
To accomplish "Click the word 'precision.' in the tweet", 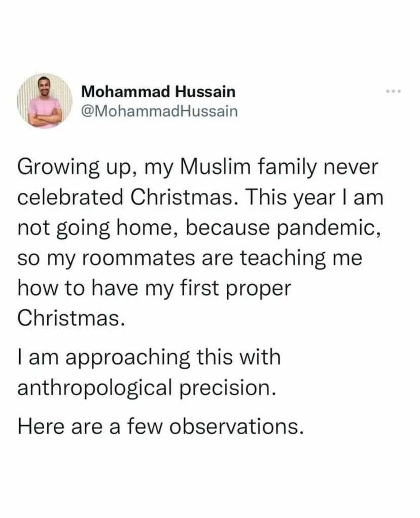I will coord(228,388).
